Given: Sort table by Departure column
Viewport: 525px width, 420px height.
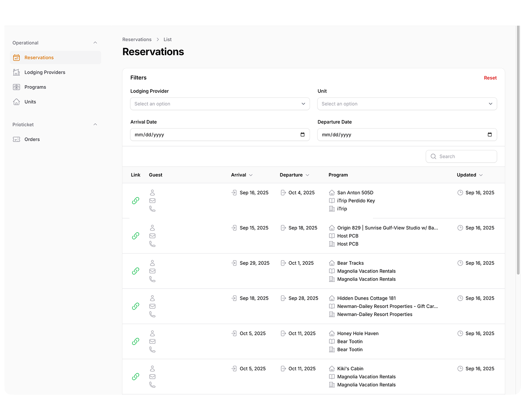Looking at the screenshot, I should pos(294,175).
